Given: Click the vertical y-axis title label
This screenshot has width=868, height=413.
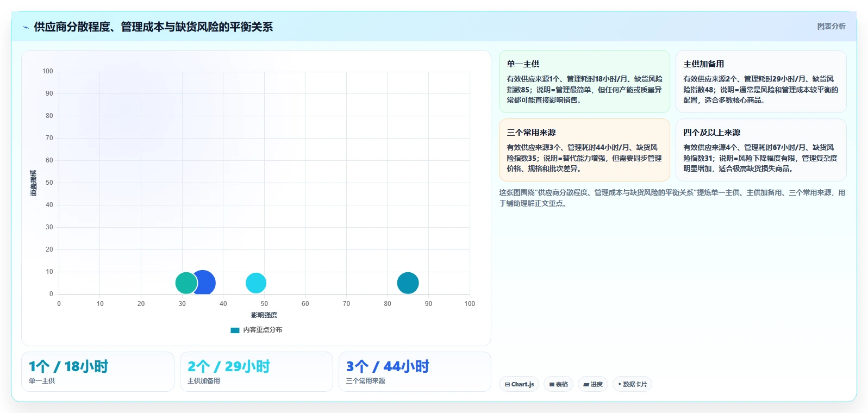Looking at the screenshot, I should [x=34, y=183].
